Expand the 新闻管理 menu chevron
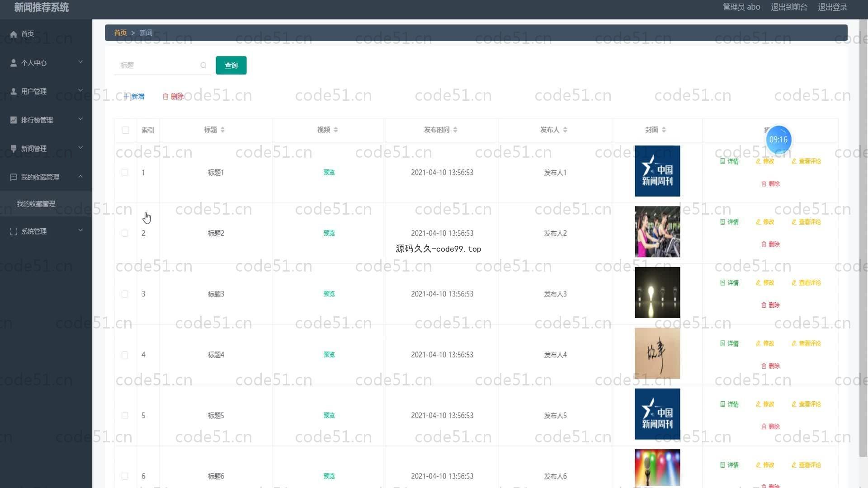This screenshot has height=488, width=868. (x=80, y=148)
